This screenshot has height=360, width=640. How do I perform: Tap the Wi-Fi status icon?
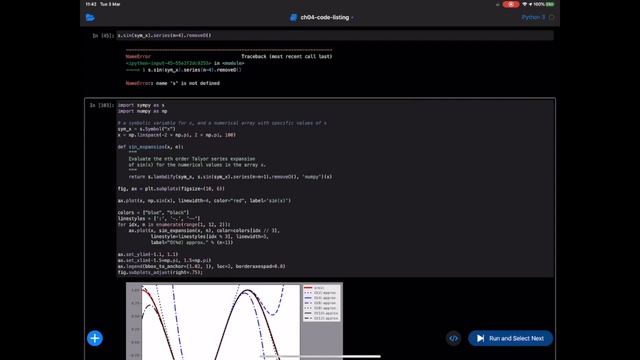524,4
